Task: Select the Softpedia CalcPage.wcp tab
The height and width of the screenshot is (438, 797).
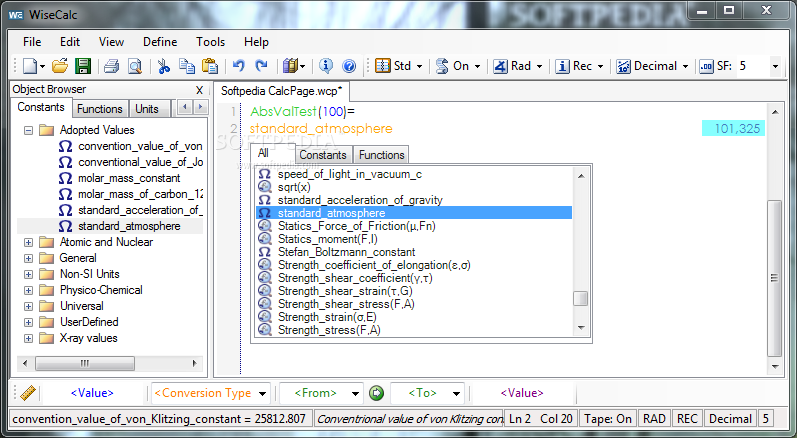Action: tap(281, 91)
